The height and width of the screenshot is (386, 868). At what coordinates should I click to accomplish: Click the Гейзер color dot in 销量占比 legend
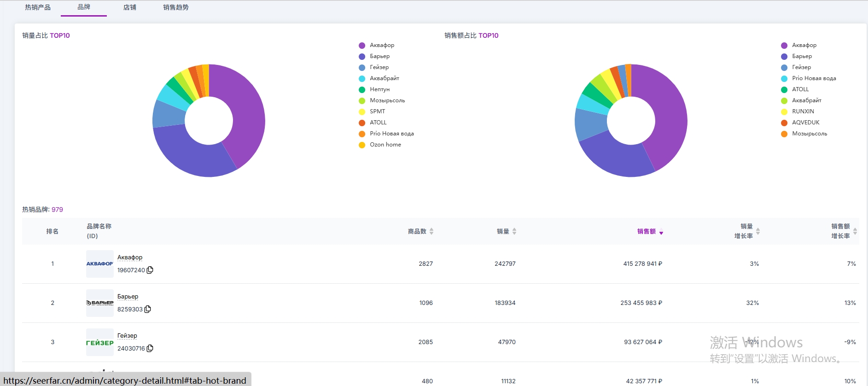pos(362,67)
